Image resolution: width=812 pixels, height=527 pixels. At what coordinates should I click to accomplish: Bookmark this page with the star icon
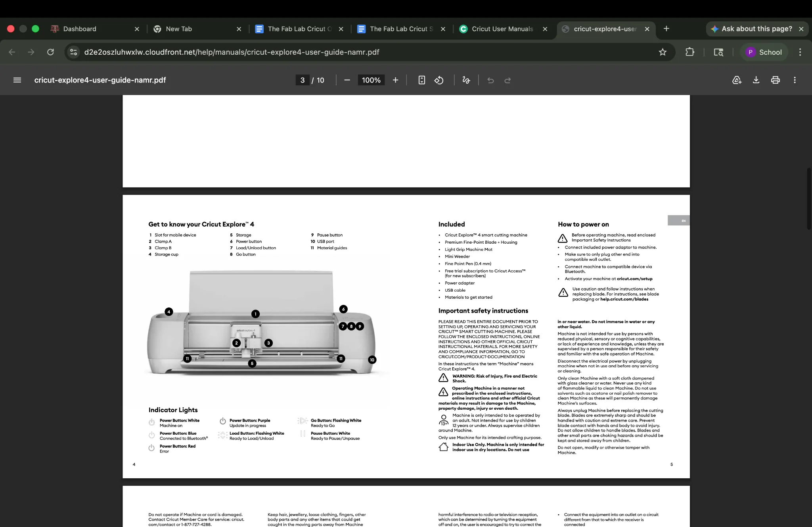[663, 52]
